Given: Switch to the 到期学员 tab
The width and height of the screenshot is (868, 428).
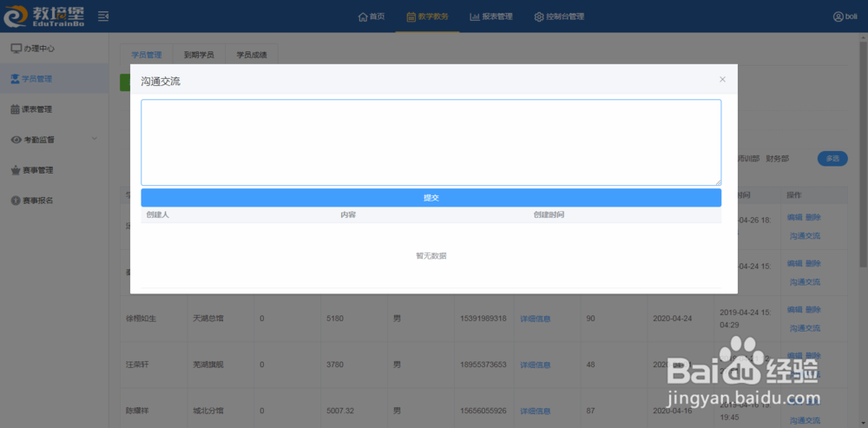Looking at the screenshot, I should tap(200, 55).
